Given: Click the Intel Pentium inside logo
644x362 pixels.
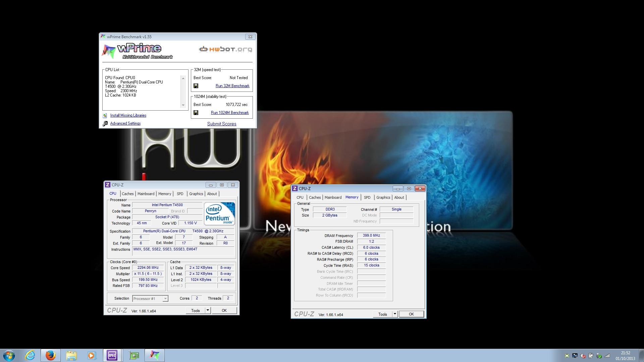Looking at the screenshot, I should [219, 214].
